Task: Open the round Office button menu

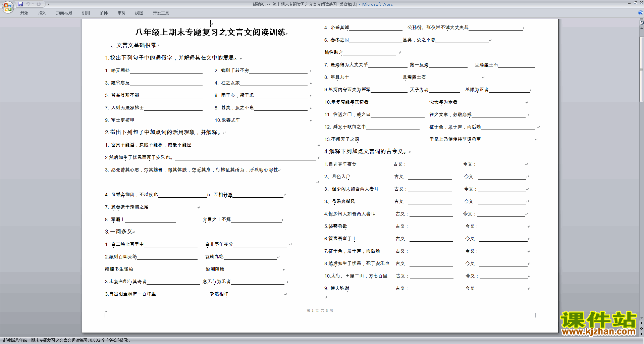Action: tap(8, 7)
